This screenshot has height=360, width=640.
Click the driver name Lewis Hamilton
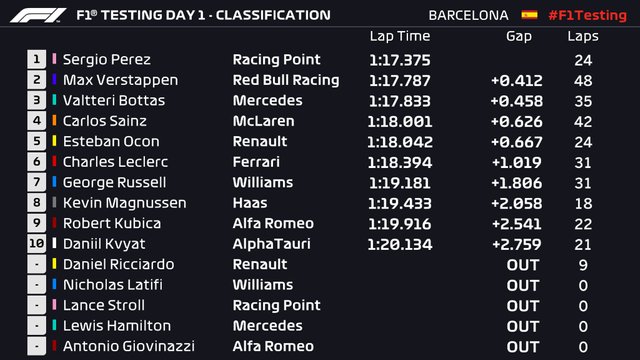click(117, 326)
